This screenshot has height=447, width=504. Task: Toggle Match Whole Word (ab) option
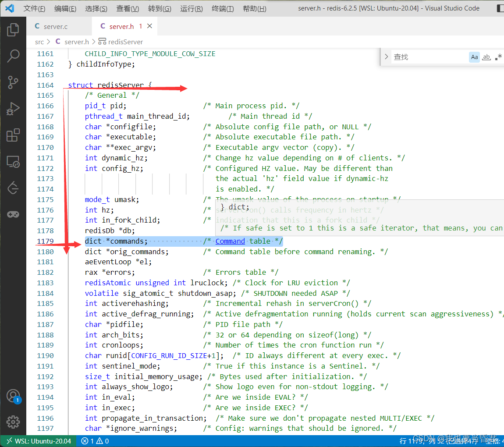click(x=486, y=57)
